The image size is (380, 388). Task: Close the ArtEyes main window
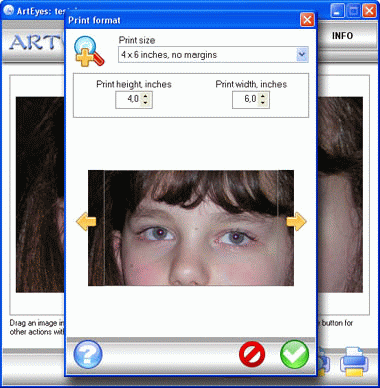tap(369, 11)
